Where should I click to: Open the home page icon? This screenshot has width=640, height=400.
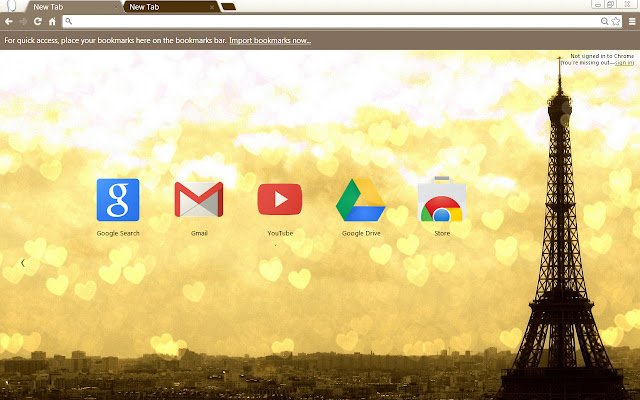point(52,21)
